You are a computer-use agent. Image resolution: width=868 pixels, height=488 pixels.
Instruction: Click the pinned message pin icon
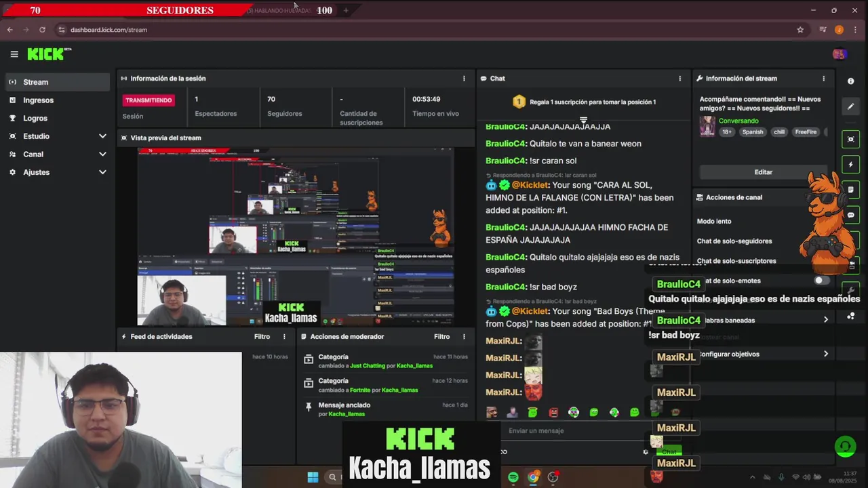tap(309, 407)
